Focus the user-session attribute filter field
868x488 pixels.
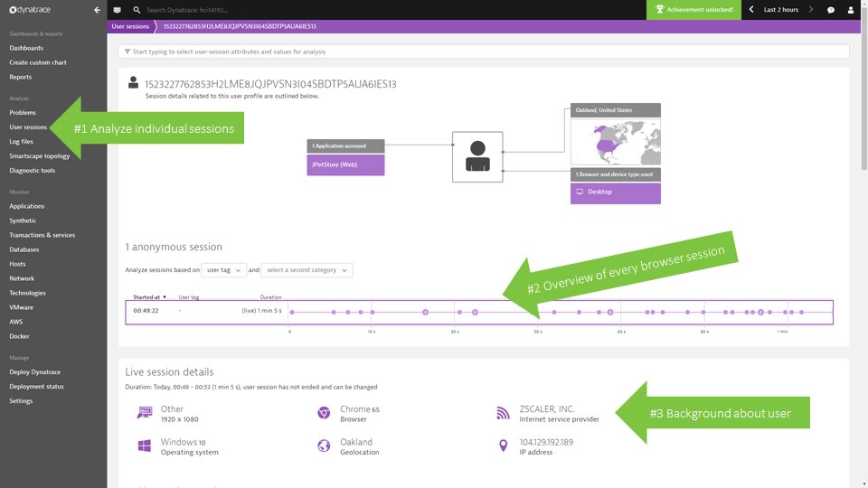483,52
